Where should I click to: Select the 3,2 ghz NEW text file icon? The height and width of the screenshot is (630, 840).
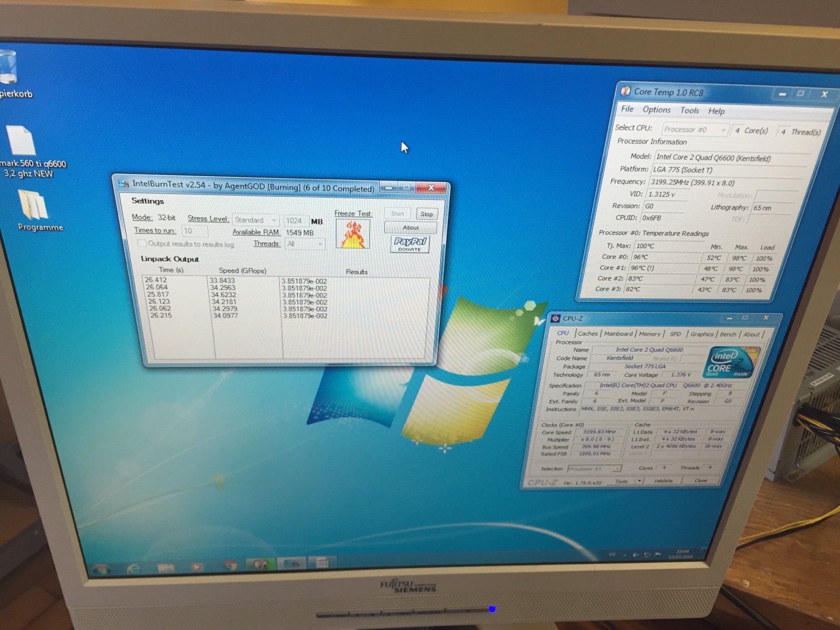(x=22, y=141)
